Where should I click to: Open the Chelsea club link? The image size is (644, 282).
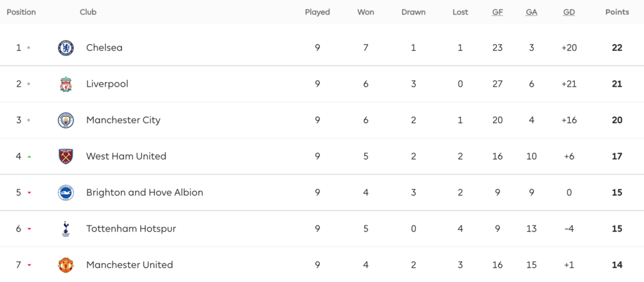click(104, 48)
